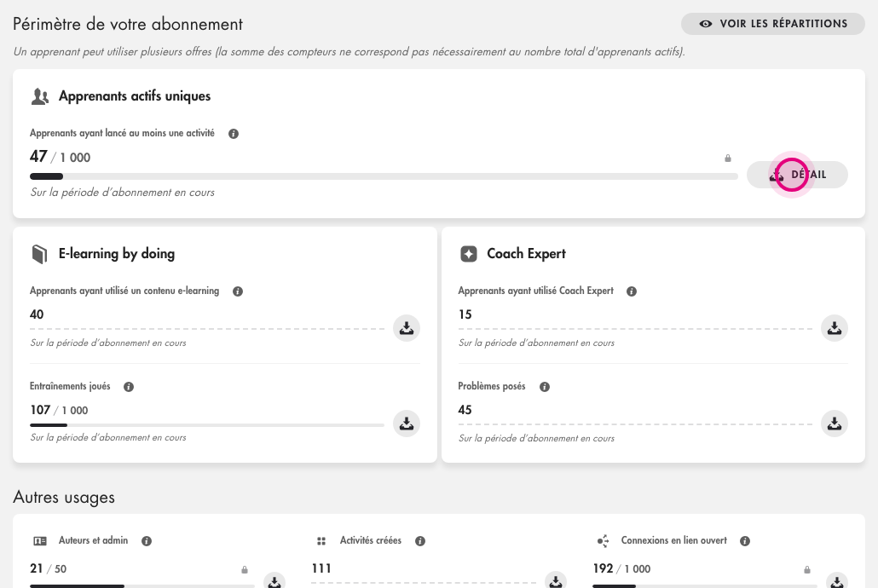Open the DÉTAIL button for unique active learners

pos(797,175)
